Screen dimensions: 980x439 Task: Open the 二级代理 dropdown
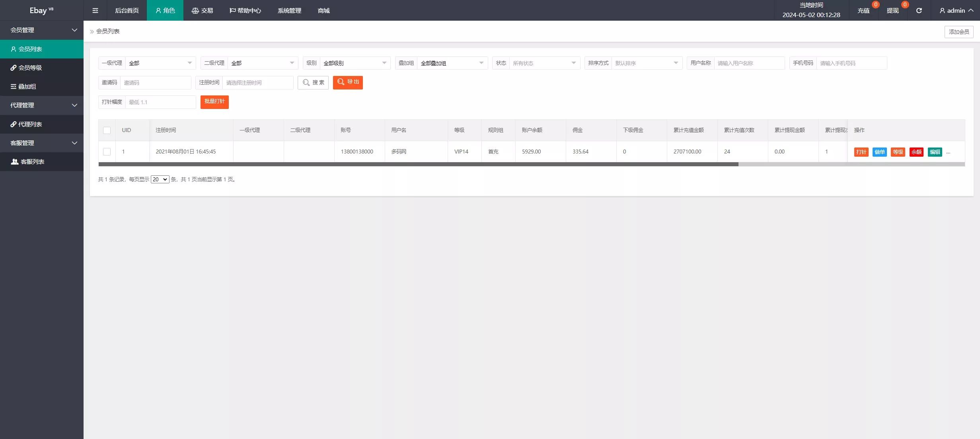[263, 63]
